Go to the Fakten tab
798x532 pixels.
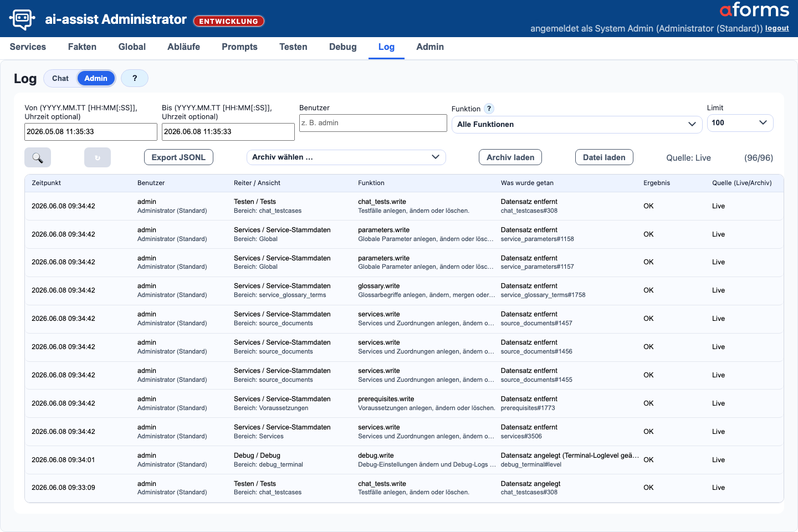click(82, 47)
